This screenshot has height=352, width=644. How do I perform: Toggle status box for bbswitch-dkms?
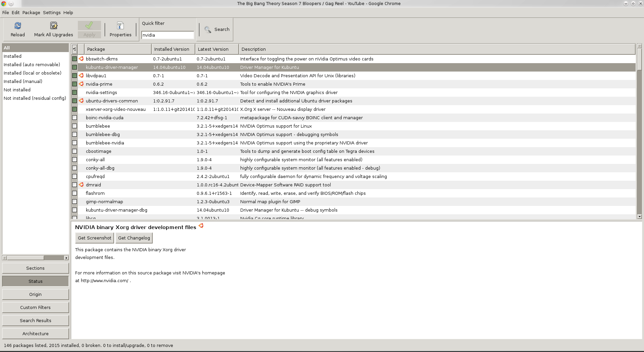[x=75, y=59]
